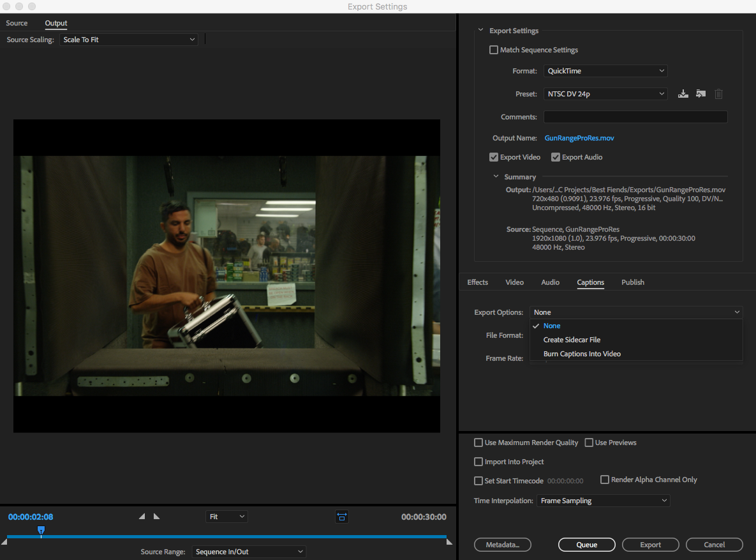Click the Set Out Point triangle icon
This screenshot has width=756, height=560.
156,517
